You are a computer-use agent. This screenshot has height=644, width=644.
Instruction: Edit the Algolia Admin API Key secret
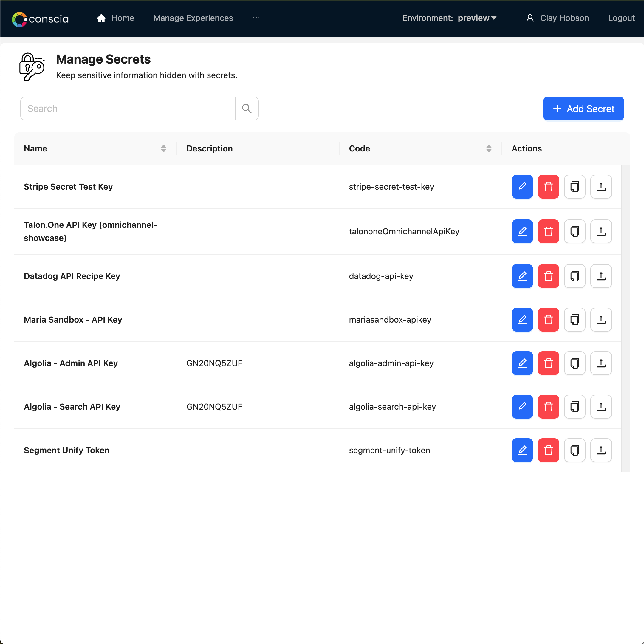tap(522, 363)
